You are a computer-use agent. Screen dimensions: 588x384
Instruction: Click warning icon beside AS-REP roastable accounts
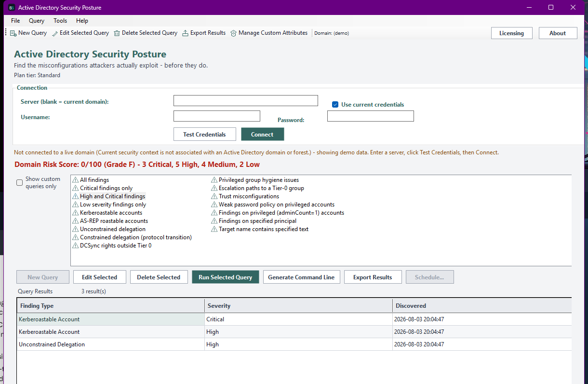(x=76, y=221)
